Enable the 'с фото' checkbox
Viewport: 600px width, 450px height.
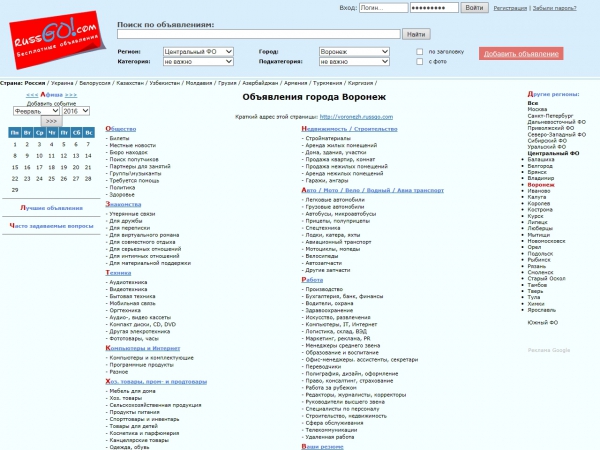420,62
